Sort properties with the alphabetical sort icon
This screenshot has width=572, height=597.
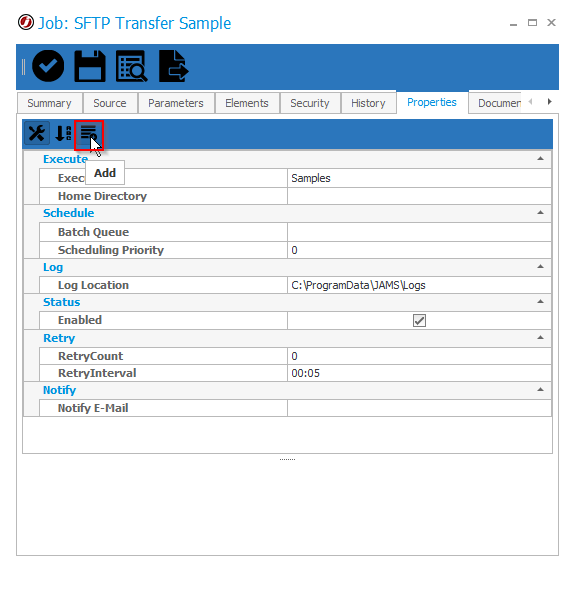pos(63,133)
